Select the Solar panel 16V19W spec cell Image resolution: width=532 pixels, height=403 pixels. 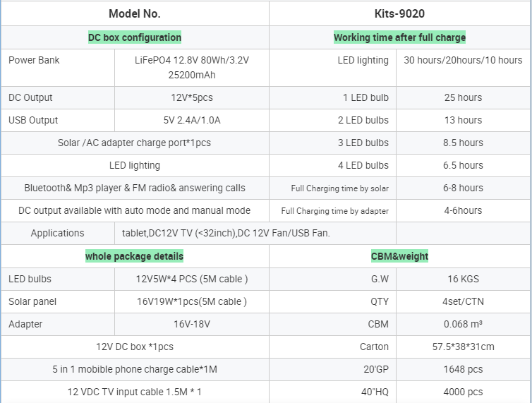coord(192,301)
